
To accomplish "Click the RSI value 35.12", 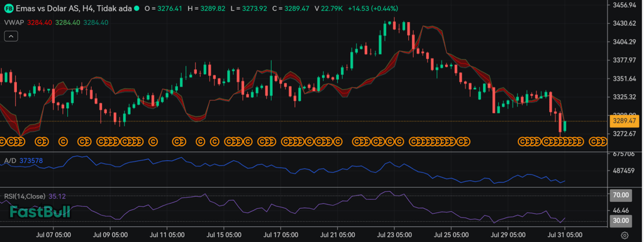I will pyautogui.click(x=57, y=197).
